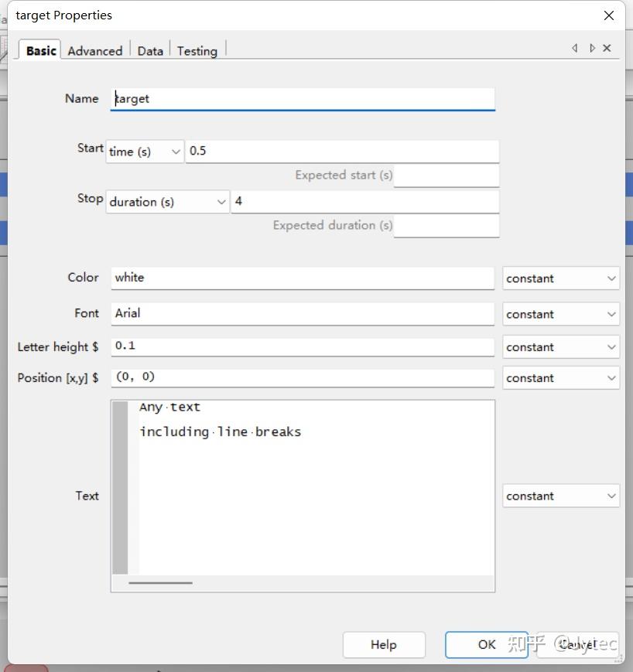Viewport: 633px width, 672px height.
Task: Switch to the Data tab
Action: 150,50
